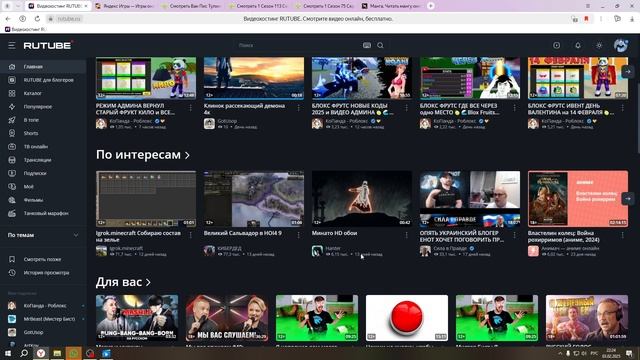Play Великий Сальвадор в HOI4 thumbnail
The height and width of the screenshot is (360, 640).
click(254, 198)
